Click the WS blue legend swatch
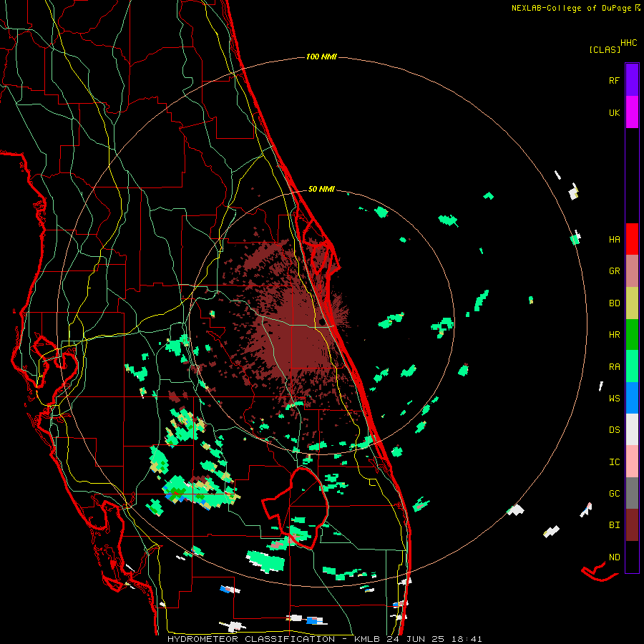Screen dimensions: 644x644 (632, 398)
